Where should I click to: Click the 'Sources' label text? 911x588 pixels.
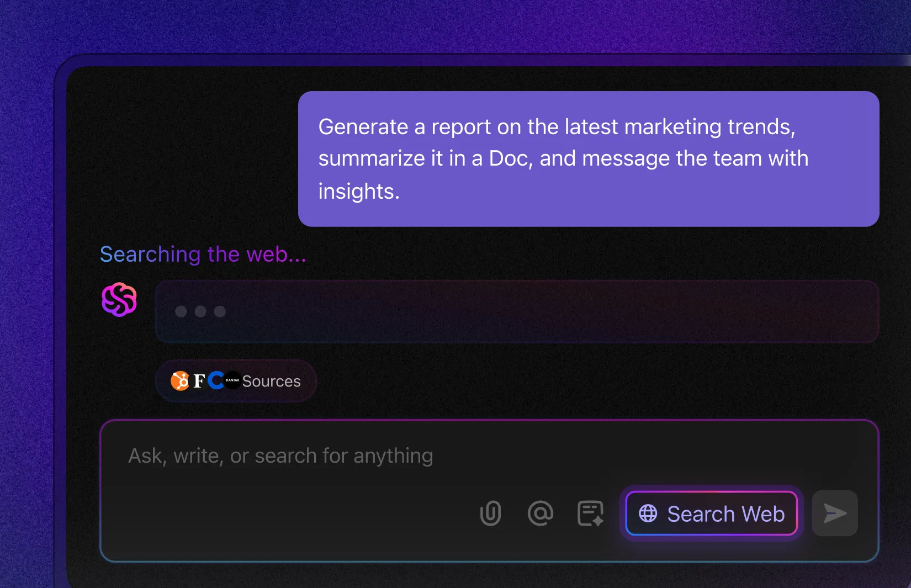pyautogui.click(x=272, y=382)
